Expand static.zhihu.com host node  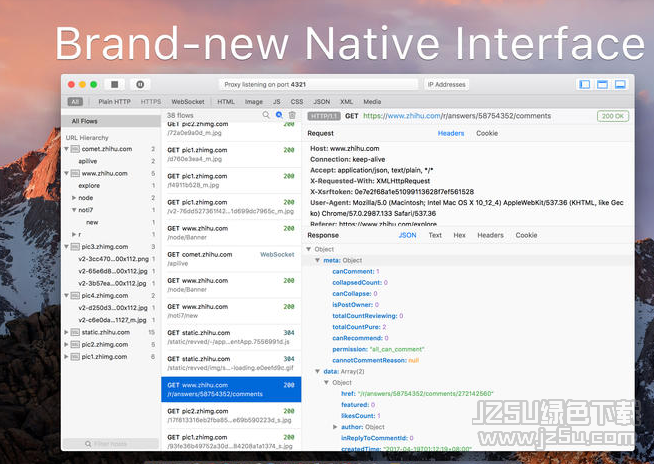[66, 332]
